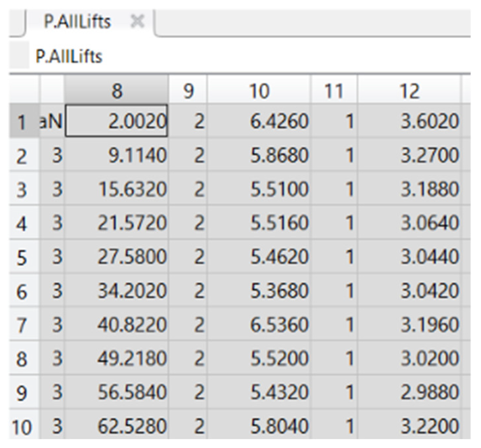Select cell showing 3.6020

(409, 121)
